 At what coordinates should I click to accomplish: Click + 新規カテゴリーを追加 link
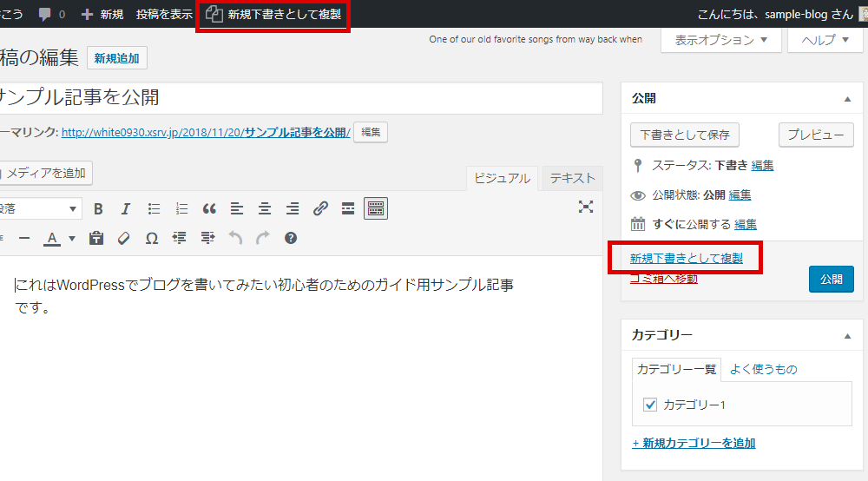694,443
